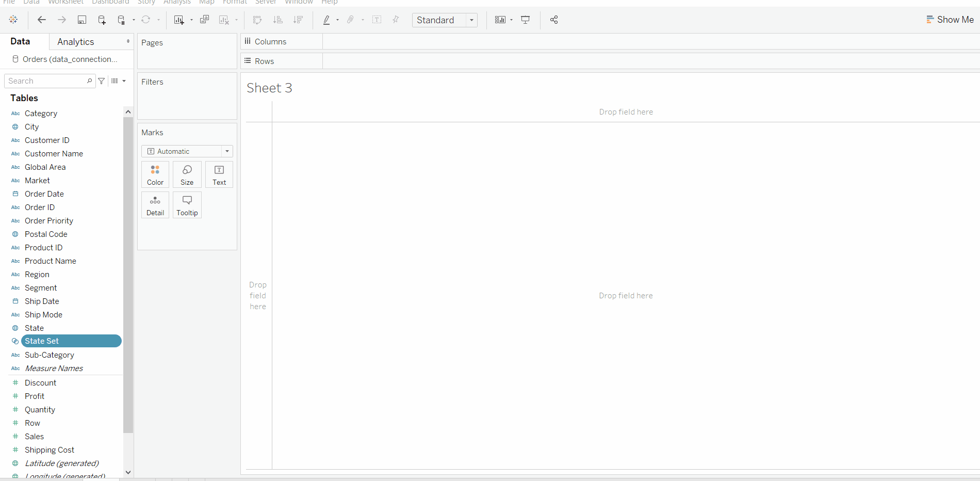Click the highlight pen icon

[x=326, y=20]
